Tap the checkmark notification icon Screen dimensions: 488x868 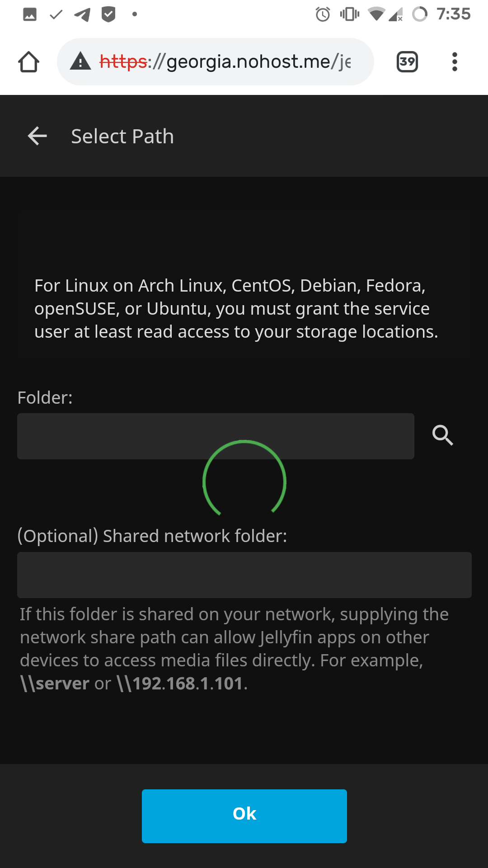56,14
